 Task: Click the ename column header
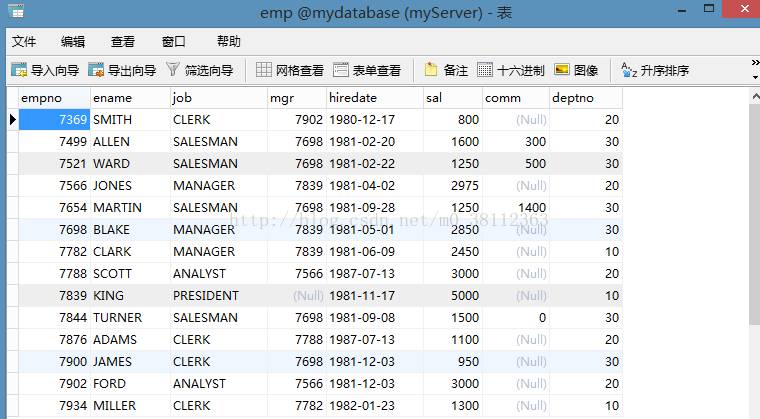130,98
